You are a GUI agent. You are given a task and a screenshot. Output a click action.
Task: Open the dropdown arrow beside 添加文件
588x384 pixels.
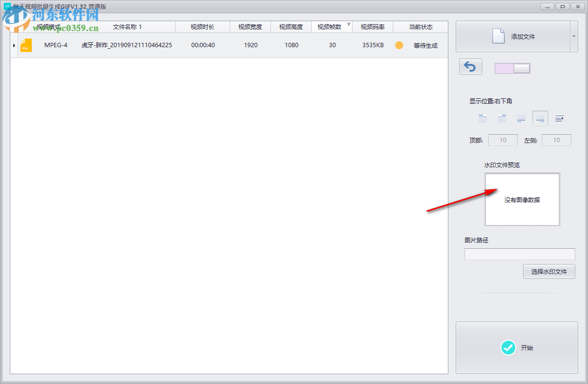coord(574,36)
